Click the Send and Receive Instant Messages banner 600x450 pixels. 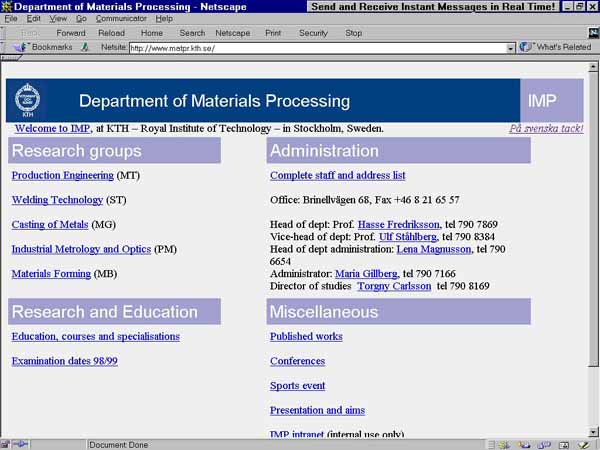(x=433, y=7)
